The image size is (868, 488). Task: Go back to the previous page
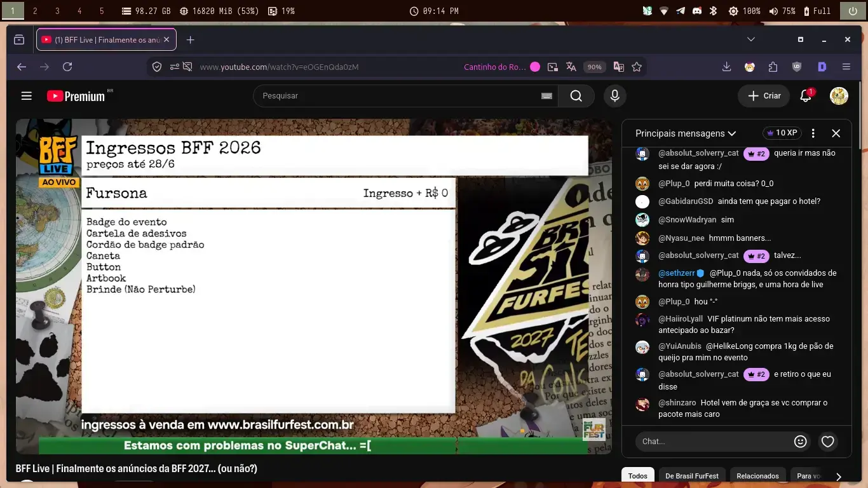22,67
